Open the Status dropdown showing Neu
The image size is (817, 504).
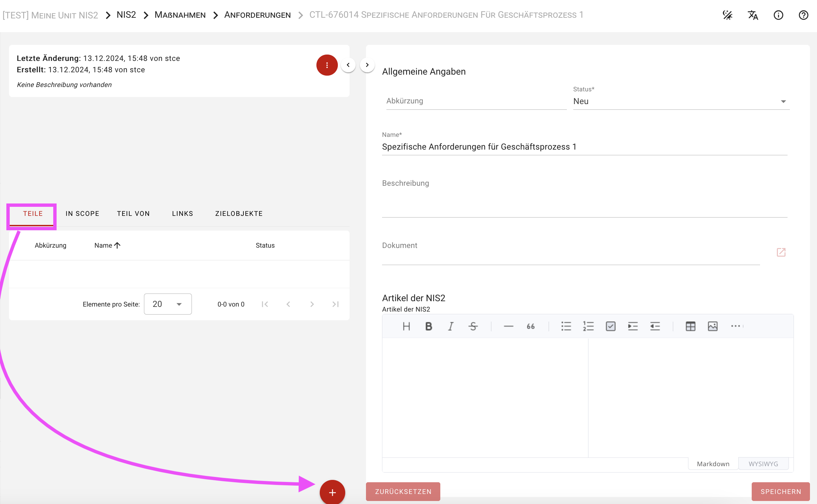click(681, 101)
